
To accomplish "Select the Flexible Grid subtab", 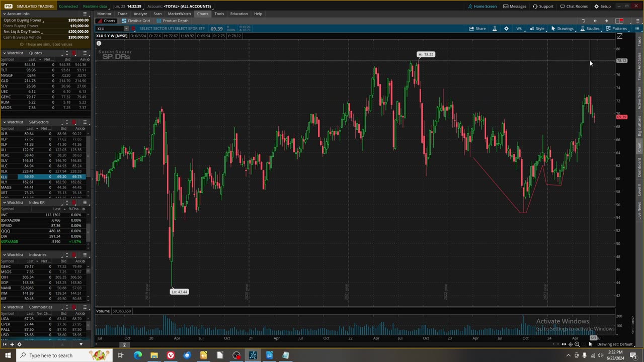I will [135, 21].
